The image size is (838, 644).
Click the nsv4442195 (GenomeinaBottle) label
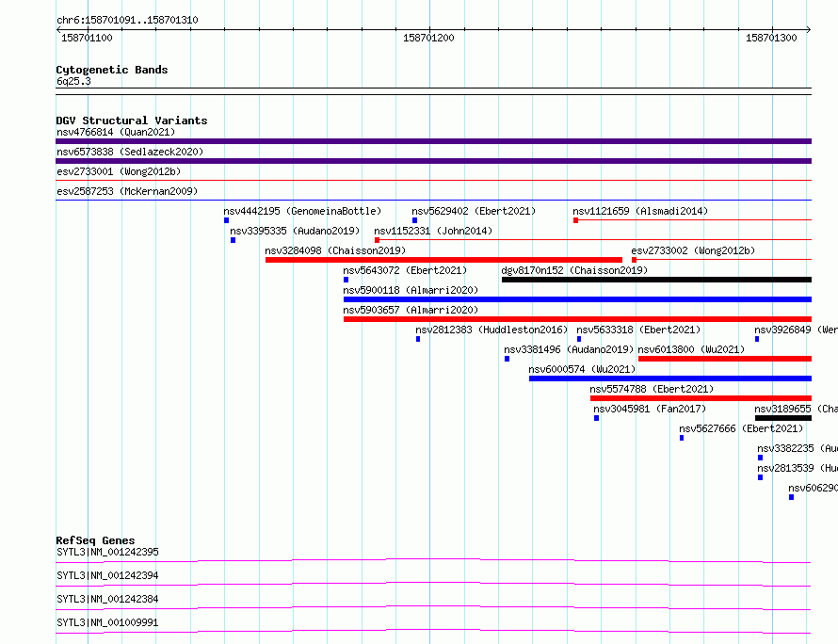click(x=302, y=211)
